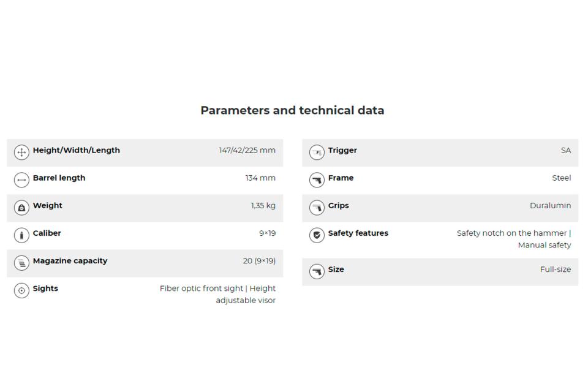Click the Safety features shield icon
The image size is (588, 392).
(317, 235)
